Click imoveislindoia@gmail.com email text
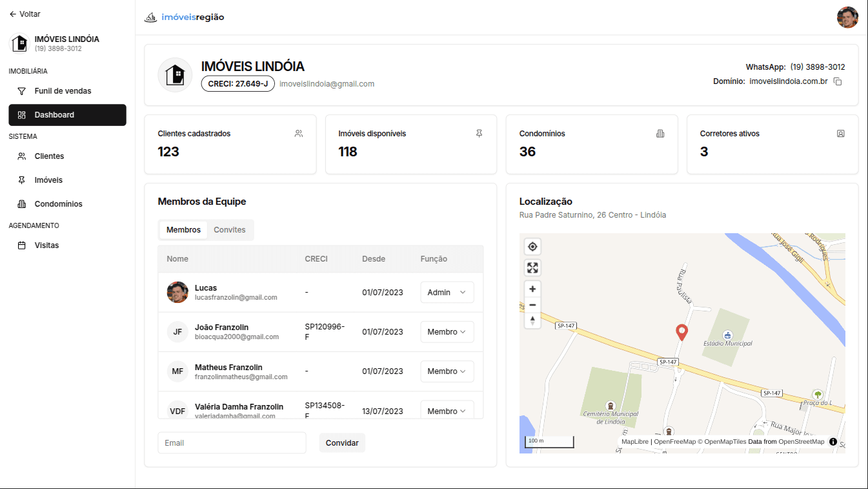The height and width of the screenshot is (489, 868). pos(327,84)
